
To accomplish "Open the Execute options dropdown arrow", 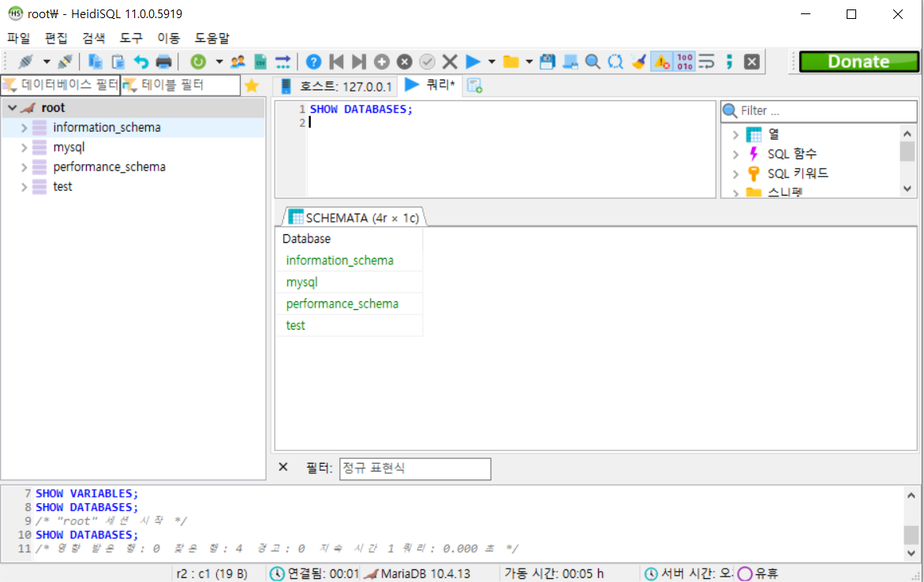I will pyautogui.click(x=492, y=62).
